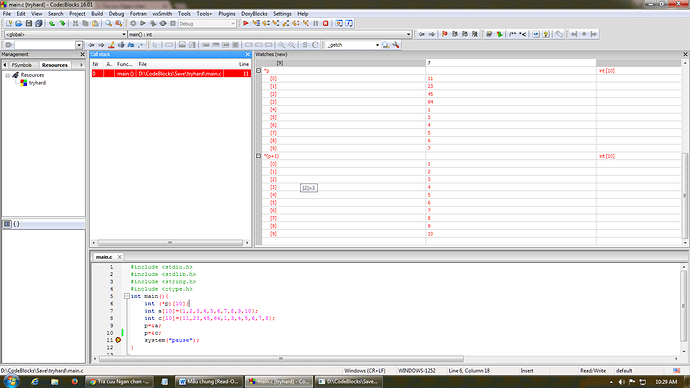Viewport: 690px width, 388px height.
Task: Click the red Stop debugger icon
Action: coord(326,23)
